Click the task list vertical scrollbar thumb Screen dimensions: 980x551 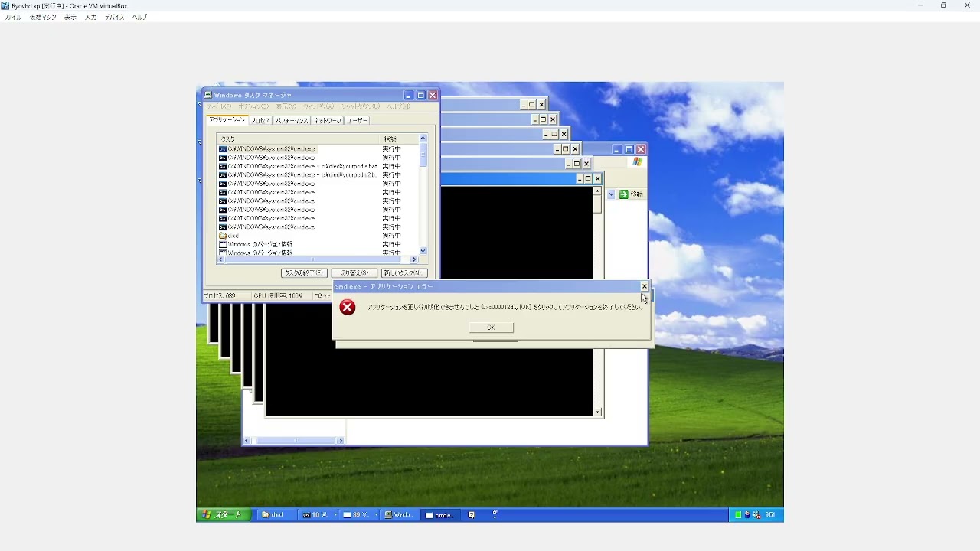pyautogui.click(x=423, y=155)
